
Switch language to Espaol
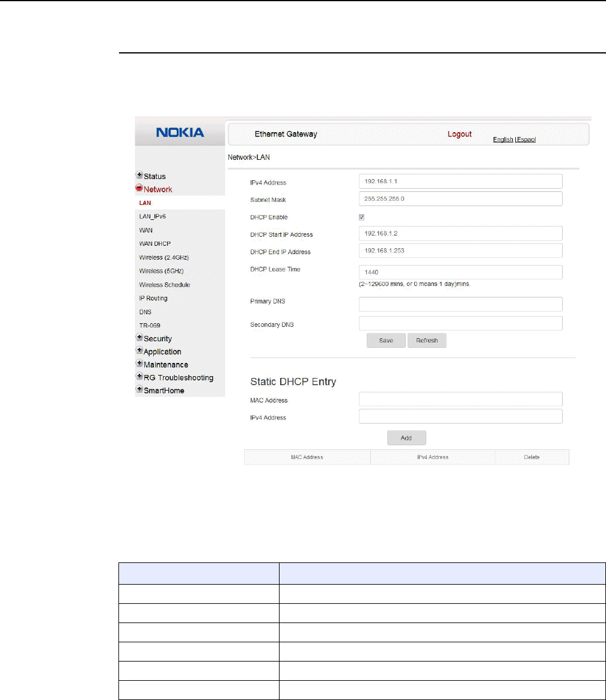526,139
